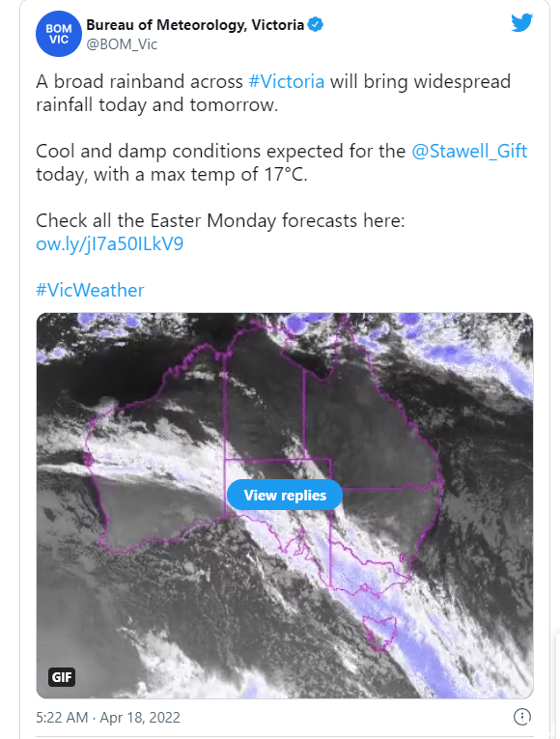Click Tasmania outline on satellite map
Viewport: 560px width, 739px height.
point(379,633)
